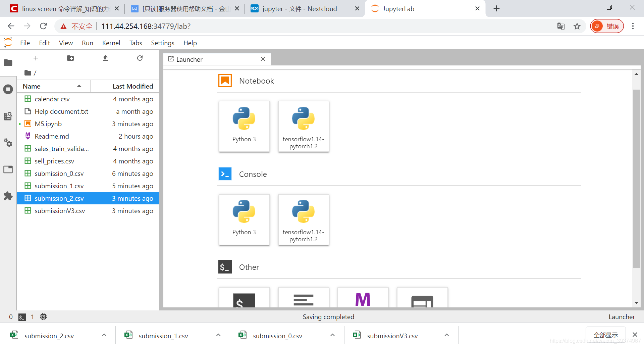Open the Edit menu
The image size is (644, 347).
click(44, 43)
